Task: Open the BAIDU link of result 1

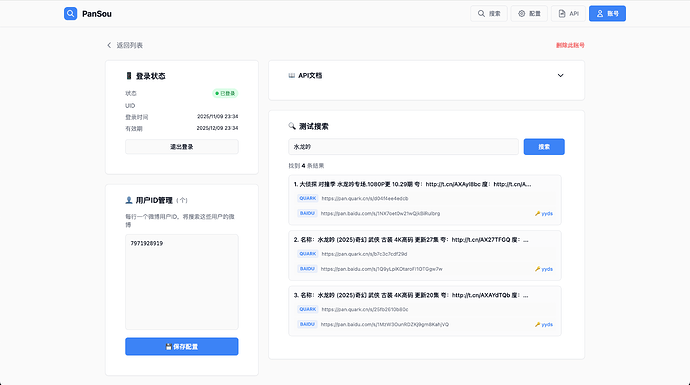Action: coord(380,213)
